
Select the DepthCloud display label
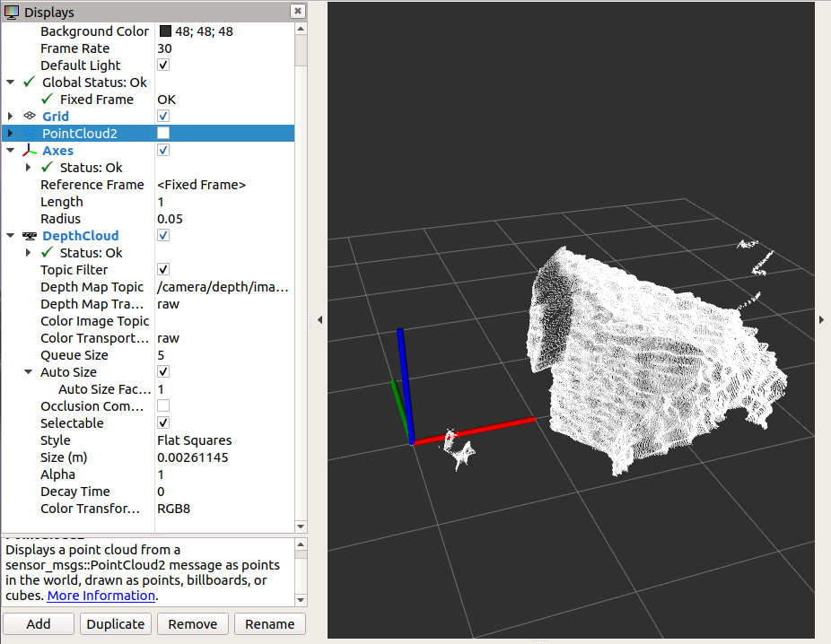click(x=81, y=236)
